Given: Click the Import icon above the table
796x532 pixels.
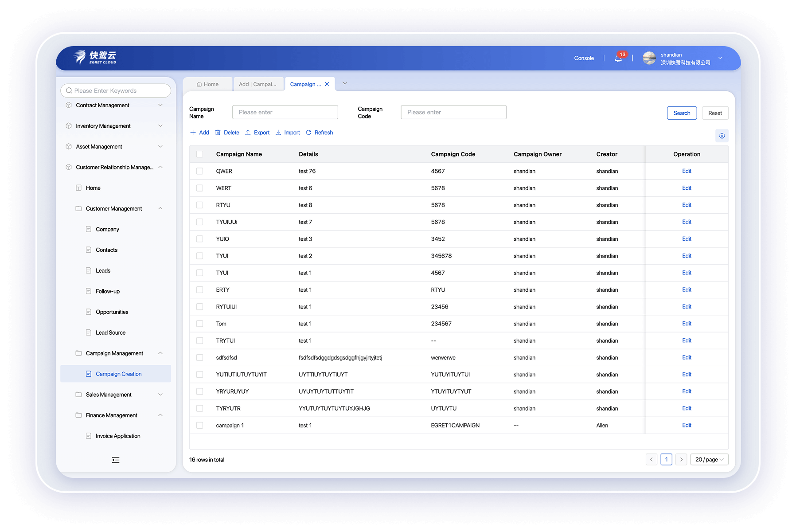Looking at the screenshot, I should pyautogui.click(x=278, y=132).
